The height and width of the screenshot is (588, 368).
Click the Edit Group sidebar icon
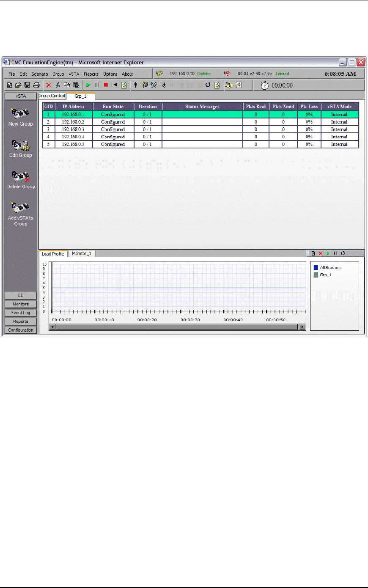point(20,145)
